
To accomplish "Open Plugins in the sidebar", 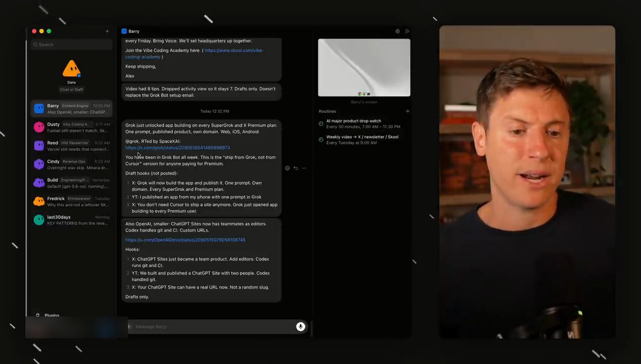I will point(52,315).
